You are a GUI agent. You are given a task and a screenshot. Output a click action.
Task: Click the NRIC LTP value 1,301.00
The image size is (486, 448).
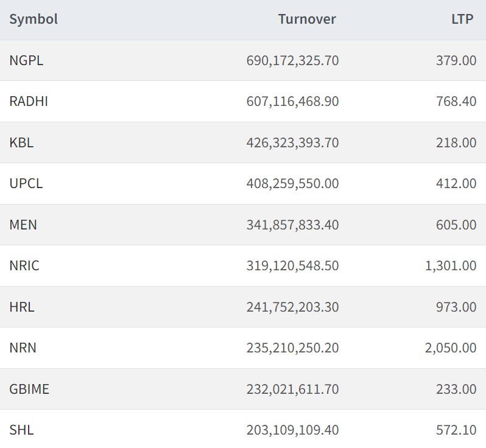coord(451,265)
